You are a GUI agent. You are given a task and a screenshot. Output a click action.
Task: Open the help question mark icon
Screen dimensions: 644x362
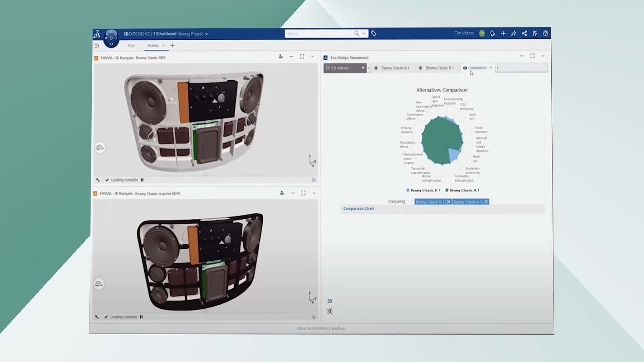[545, 33]
